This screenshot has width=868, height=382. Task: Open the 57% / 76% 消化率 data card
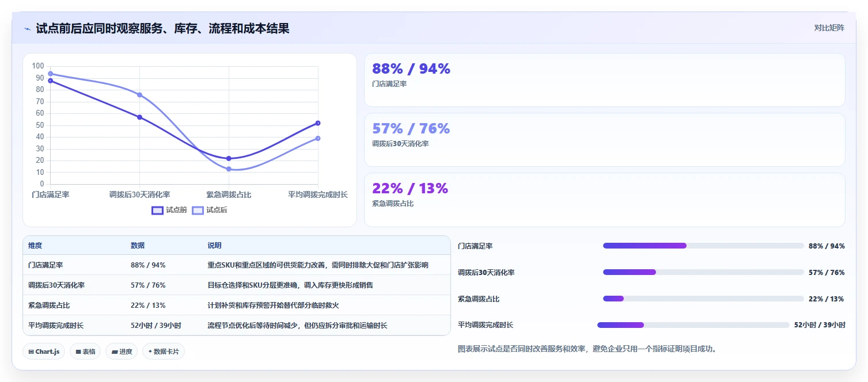point(605,140)
